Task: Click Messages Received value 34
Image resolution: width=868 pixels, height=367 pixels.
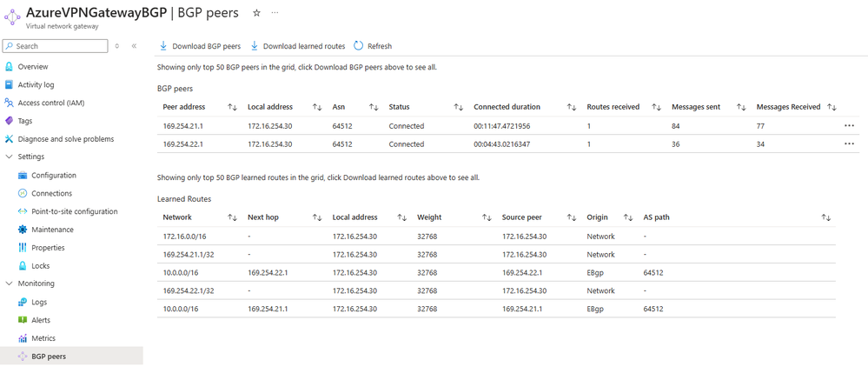Action: [760, 144]
